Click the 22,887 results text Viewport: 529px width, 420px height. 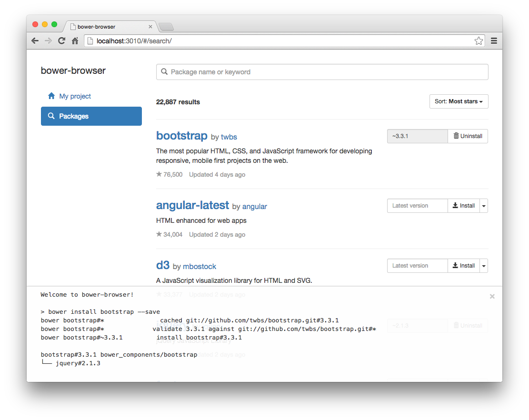178,102
